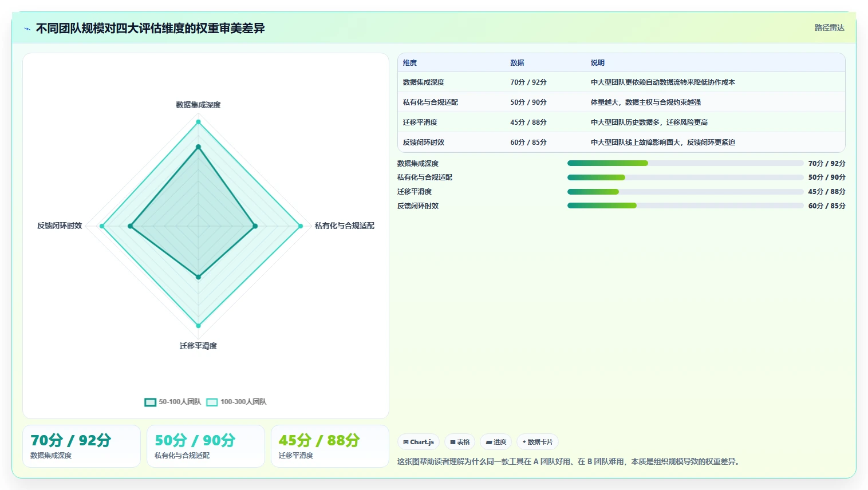Screen dimensions: 868x490
Task: Click inner radar point on 数据集成深度 axis
Action: pyautogui.click(x=199, y=147)
